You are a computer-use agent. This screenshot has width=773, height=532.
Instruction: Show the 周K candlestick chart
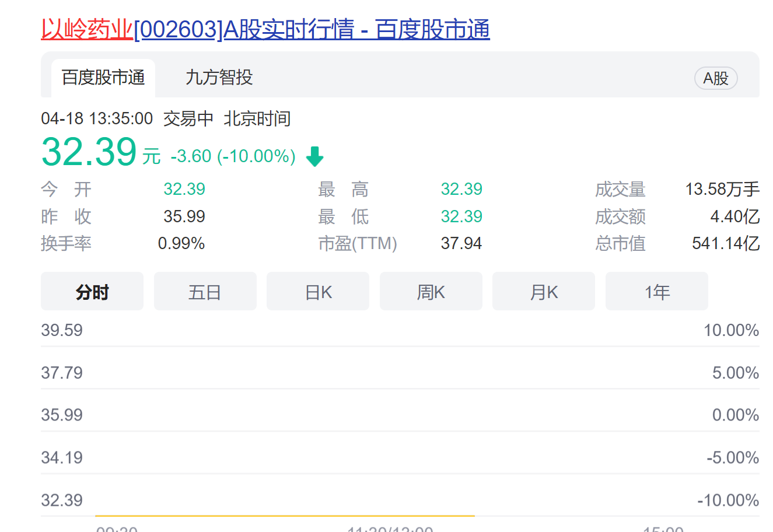pyautogui.click(x=431, y=292)
